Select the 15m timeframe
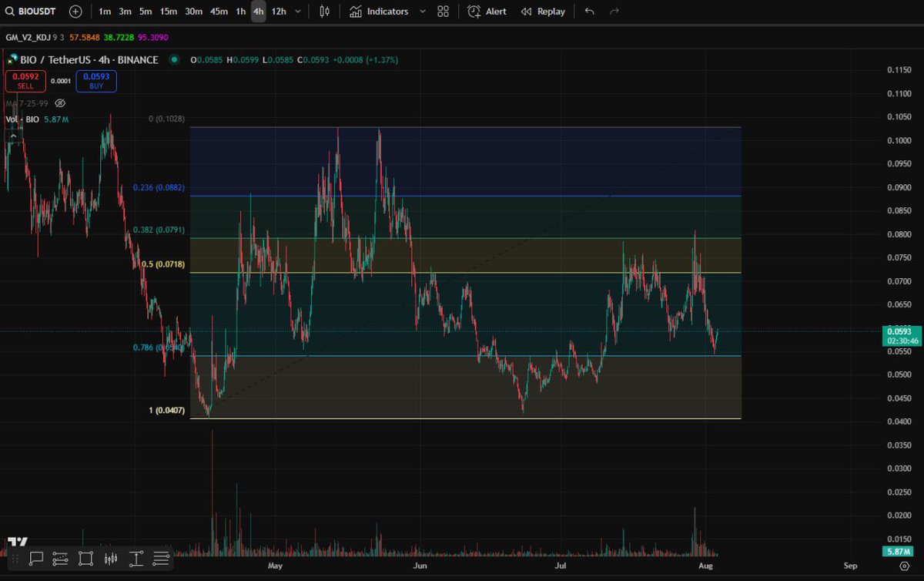The image size is (924, 581). click(169, 12)
